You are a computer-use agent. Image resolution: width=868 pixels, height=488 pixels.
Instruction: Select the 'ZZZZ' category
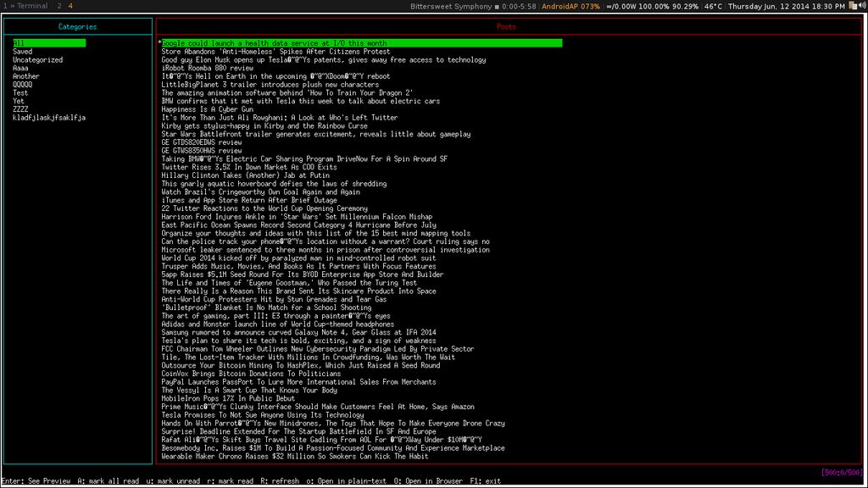[x=20, y=109]
